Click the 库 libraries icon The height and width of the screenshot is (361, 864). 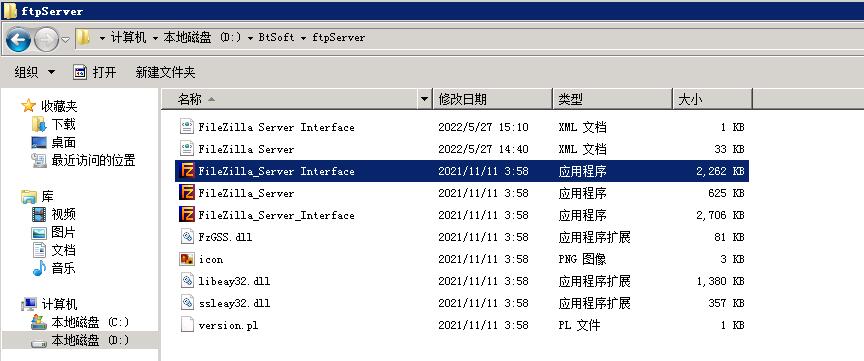point(29,196)
